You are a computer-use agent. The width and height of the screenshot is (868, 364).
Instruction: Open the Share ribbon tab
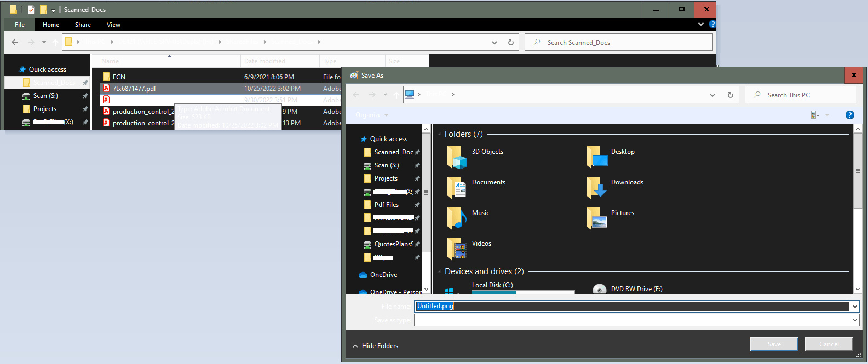(83, 25)
